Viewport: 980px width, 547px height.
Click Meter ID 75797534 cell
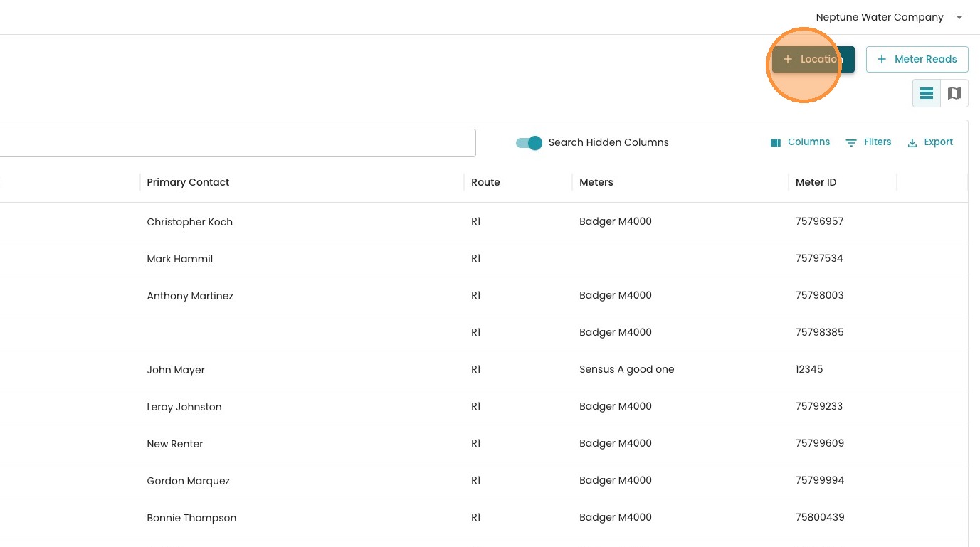[x=818, y=258]
